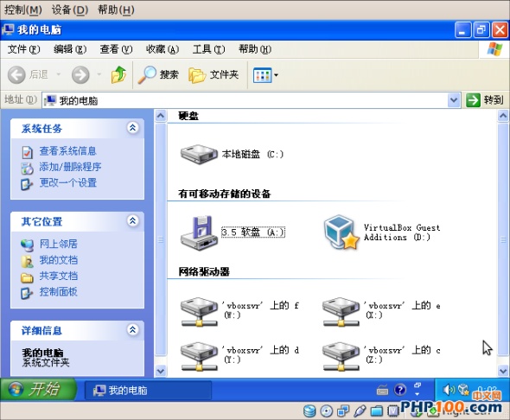Select network drive 'vboxsvr' 上的 f (W:)

pyautogui.click(x=199, y=311)
